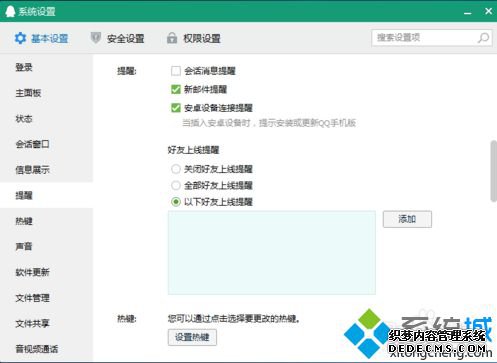Image resolution: width=497 pixels, height=363 pixels.
Task: Click the QQ penguin logo icon
Action: point(10,11)
